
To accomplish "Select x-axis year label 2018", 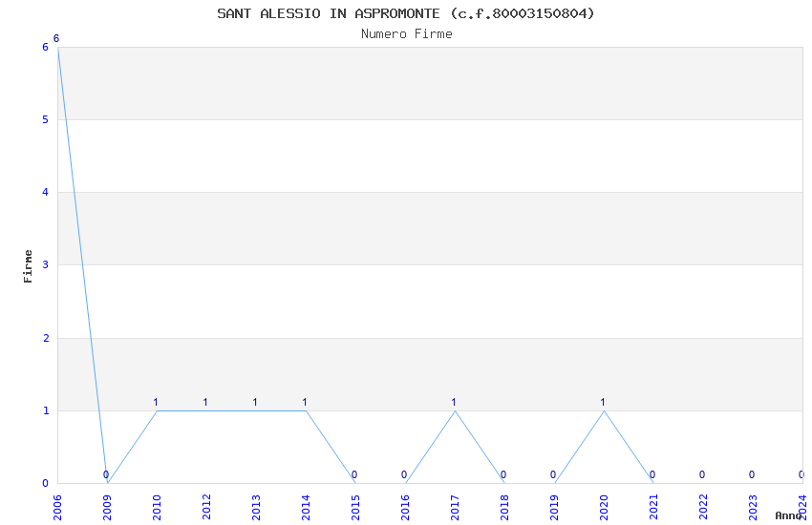I will pyautogui.click(x=505, y=508).
